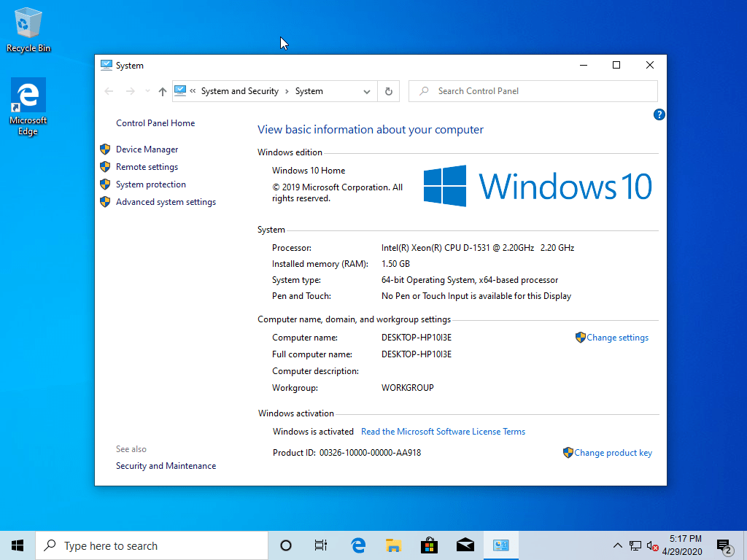Click Windows 10 Home edition text
Image resolution: width=747 pixels, height=560 pixels.
point(309,171)
